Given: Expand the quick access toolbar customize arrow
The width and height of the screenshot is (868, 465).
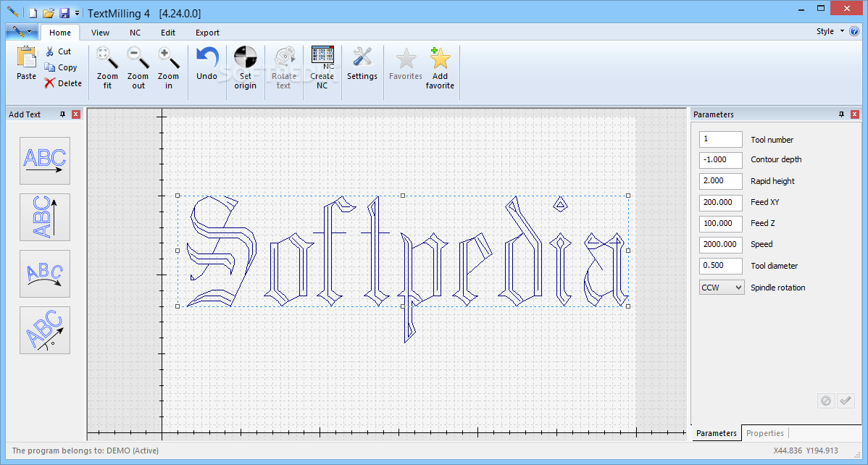Looking at the screenshot, I should 77,13.
